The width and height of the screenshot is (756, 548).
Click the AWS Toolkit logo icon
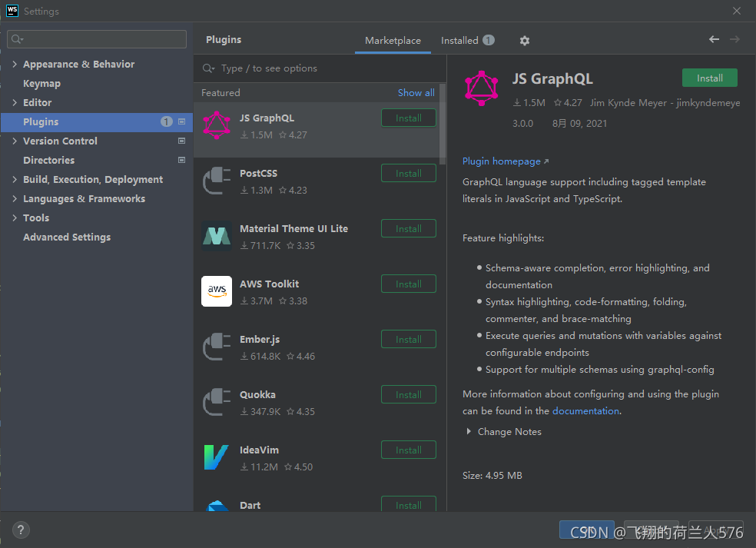[x=217, y=291]
